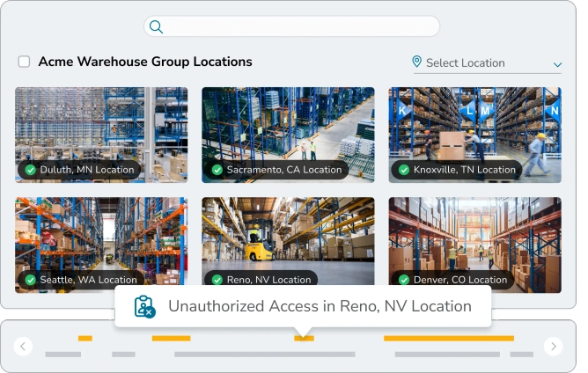Click Denver, CO green status checkmark
This screenshot has height=373, width=588.
[404, 280]
